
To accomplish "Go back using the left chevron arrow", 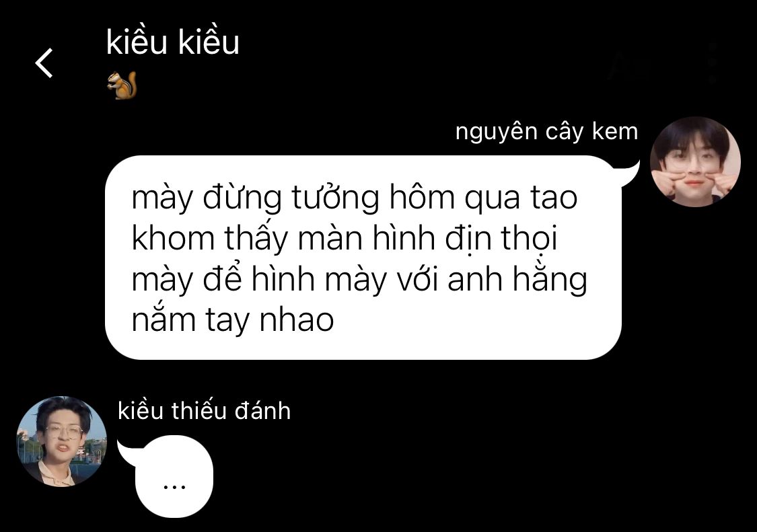I will click(x=44, y=63).
